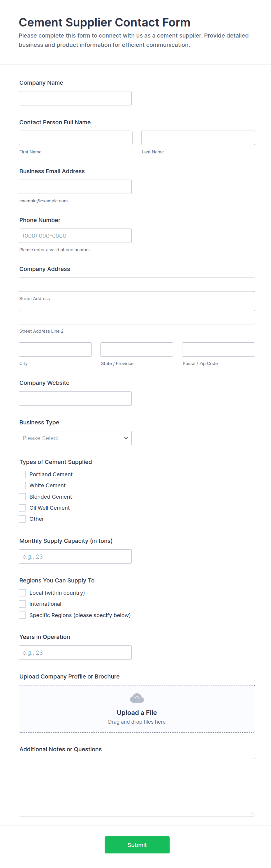Click the Phone Number input
The width and height of the screenshot is (271, 868).
75,236
